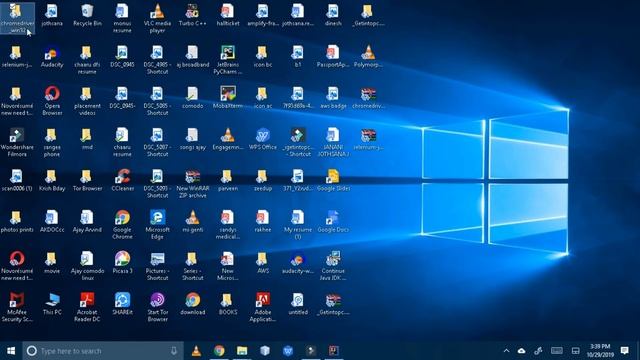Select the Krish Bday folder
This screenshot has width=640, height=360.
tap(52, 180)
